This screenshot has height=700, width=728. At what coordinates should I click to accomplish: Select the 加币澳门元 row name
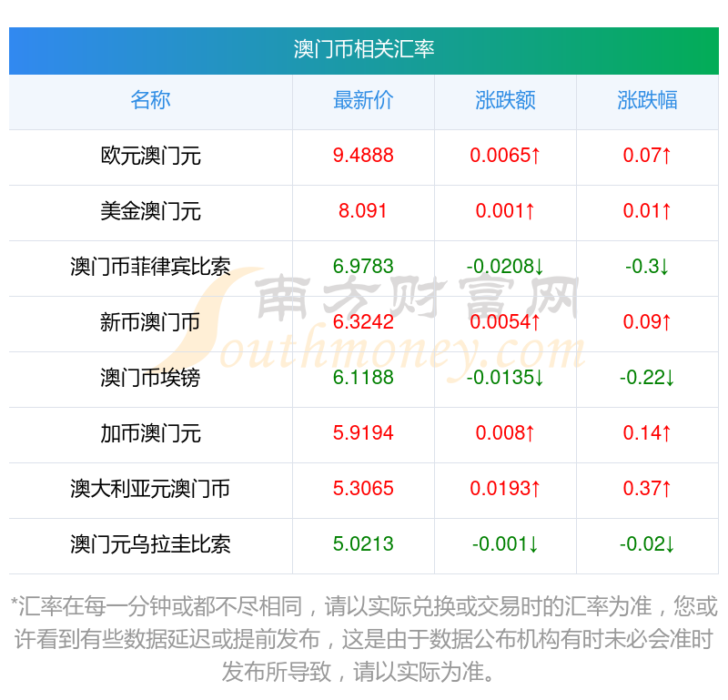(150, 433)
